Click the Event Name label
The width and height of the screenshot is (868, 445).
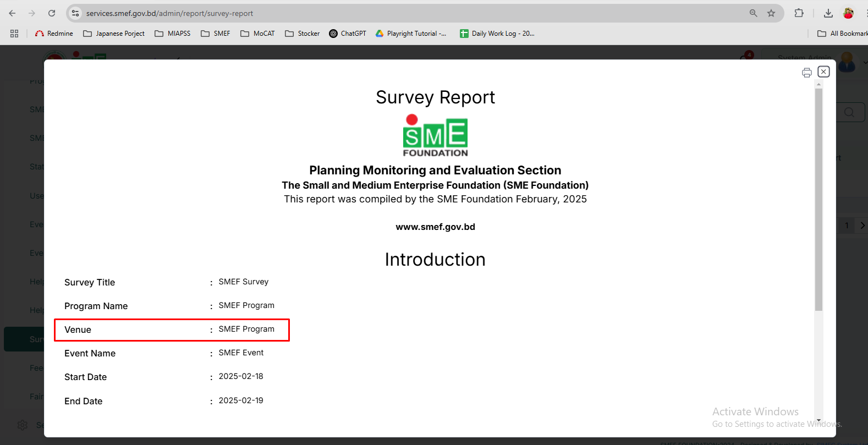pyautogui.click(x=90, y=353)
